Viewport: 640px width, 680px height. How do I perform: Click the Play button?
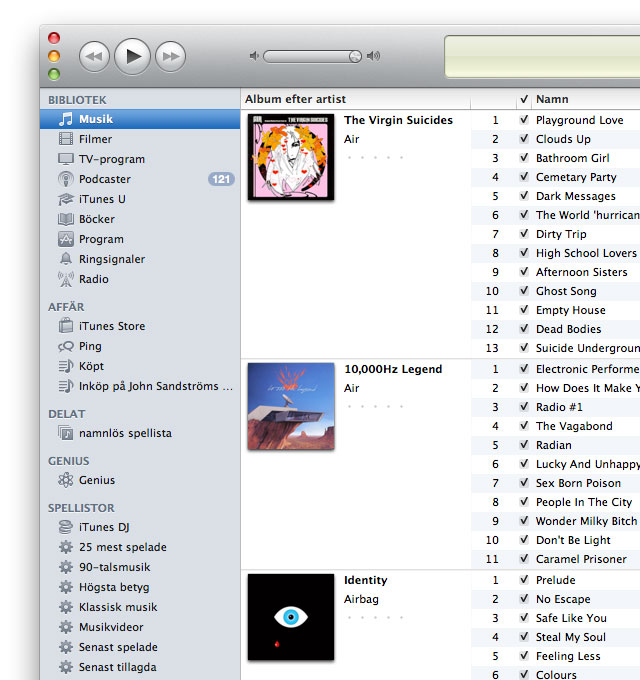(132, 56)
